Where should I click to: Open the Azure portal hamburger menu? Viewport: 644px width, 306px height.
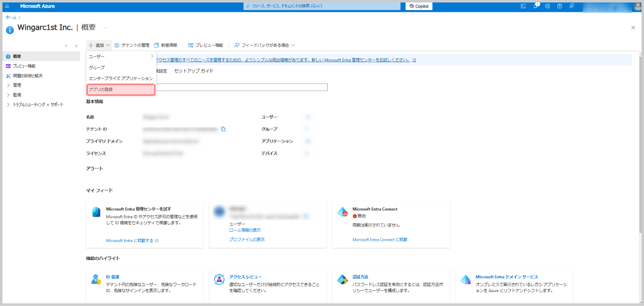point(7,6)
